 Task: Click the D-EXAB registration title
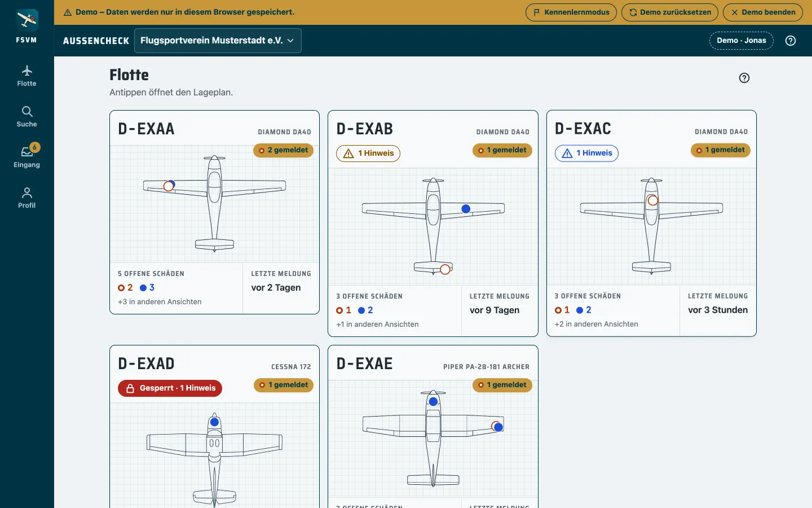tap(365, 129)
